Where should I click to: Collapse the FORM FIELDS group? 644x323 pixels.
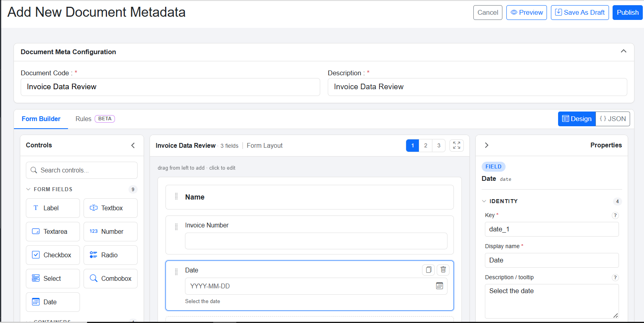tap(28, 189)
